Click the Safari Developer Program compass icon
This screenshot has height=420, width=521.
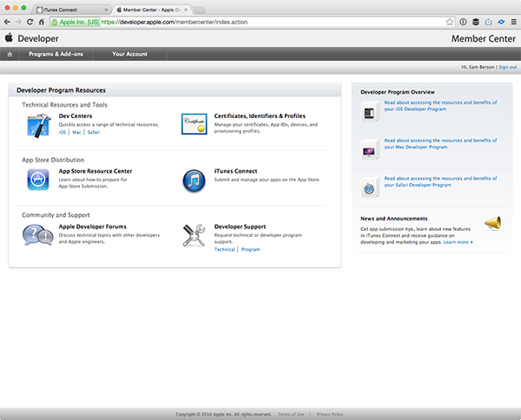pyautogui.click(x=370, y=189)
